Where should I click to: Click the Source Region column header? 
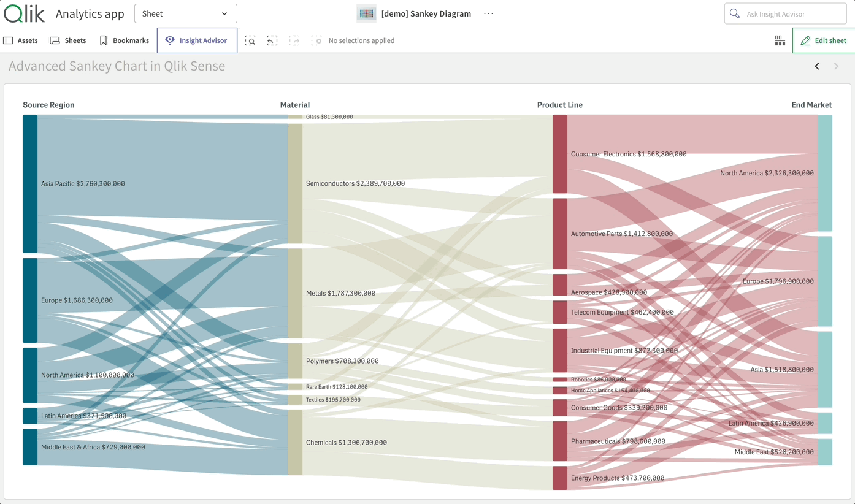click(x=48, y=105)
